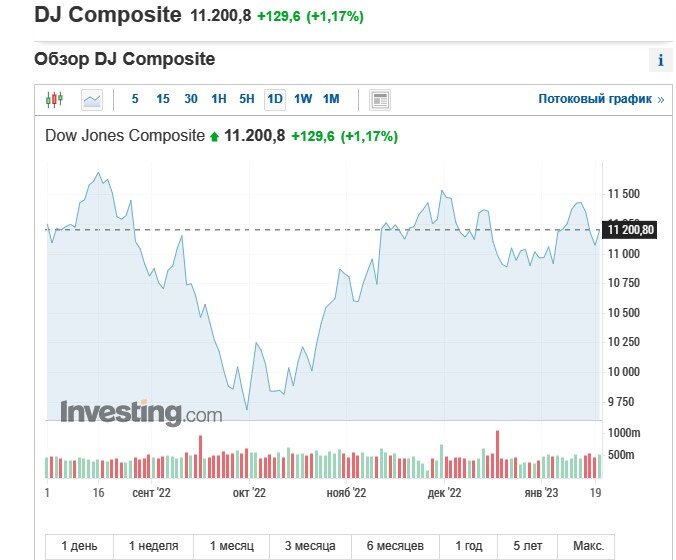Select the 1 день range tab
Image resolution: width=676 pixels, height=560 pixels.
point(80,546)
